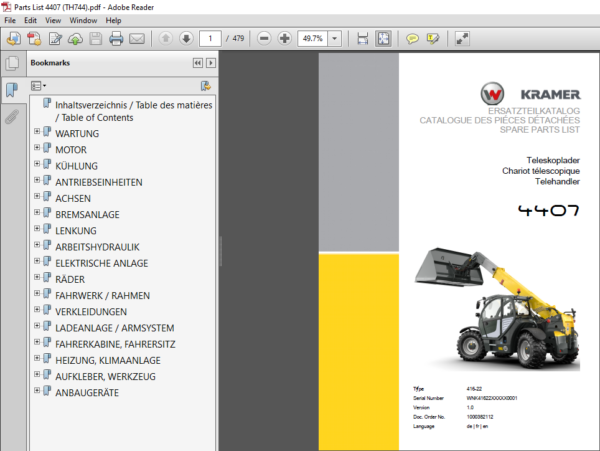Image resolution: width=600 pixels, height=451 pixels.
Task: Click the MOTOR bookmark label
Action: [x=71, y=150]
